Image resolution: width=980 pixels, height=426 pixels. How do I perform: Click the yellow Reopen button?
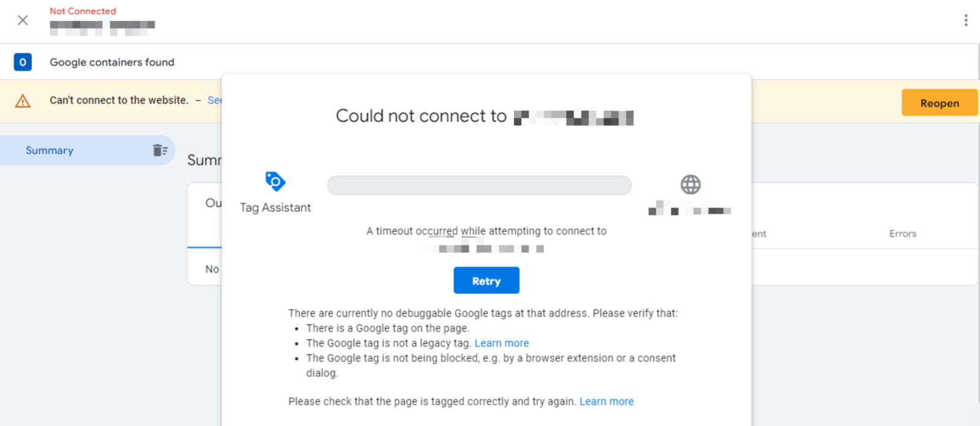pyautogui.click(x=939, y=102)
